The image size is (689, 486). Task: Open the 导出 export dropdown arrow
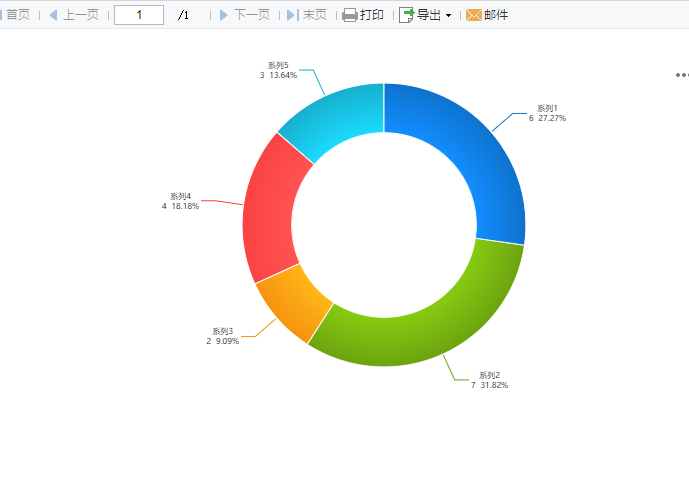point(448,15)
